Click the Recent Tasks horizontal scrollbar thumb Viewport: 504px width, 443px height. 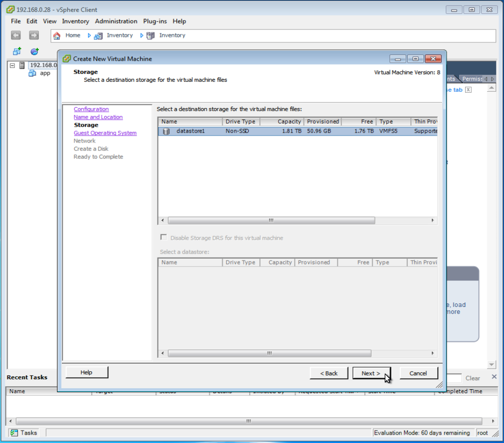249,421
